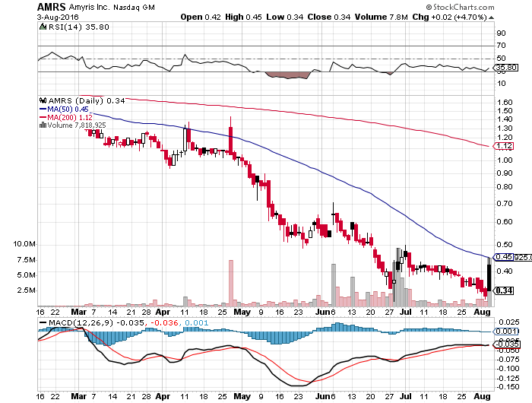Click the Chg +0.02 (+4.70%) value

[x=450, y=17]
